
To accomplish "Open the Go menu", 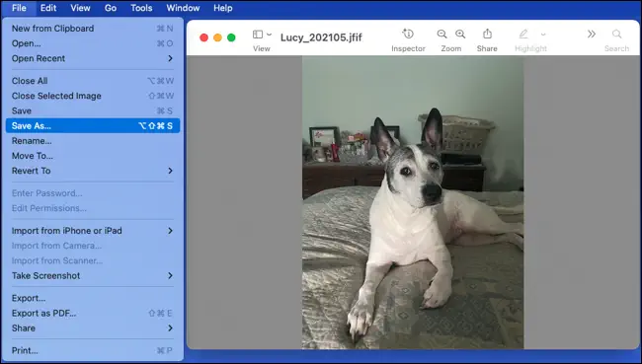I will (111, 8).
